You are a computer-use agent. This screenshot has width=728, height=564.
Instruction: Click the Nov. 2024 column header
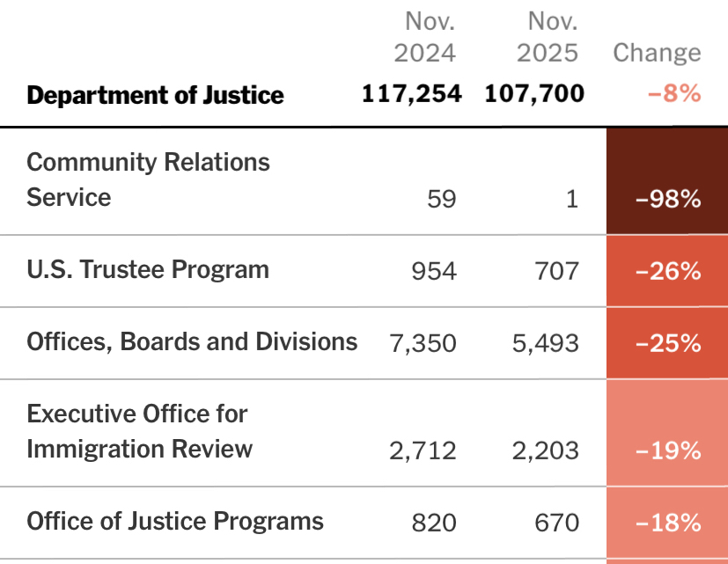424,36
